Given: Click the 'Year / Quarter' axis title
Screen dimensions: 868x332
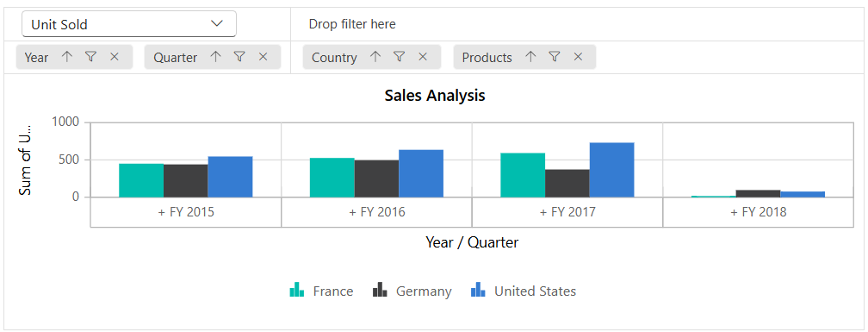Looking at the screenshot, I should pyautogui.click(x=472, y=242).
